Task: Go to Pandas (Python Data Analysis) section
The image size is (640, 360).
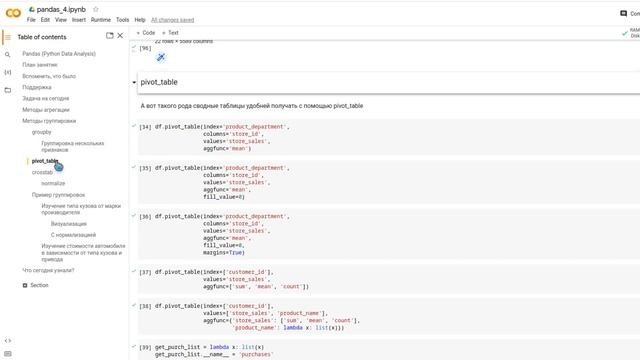Action: point(59,54)
